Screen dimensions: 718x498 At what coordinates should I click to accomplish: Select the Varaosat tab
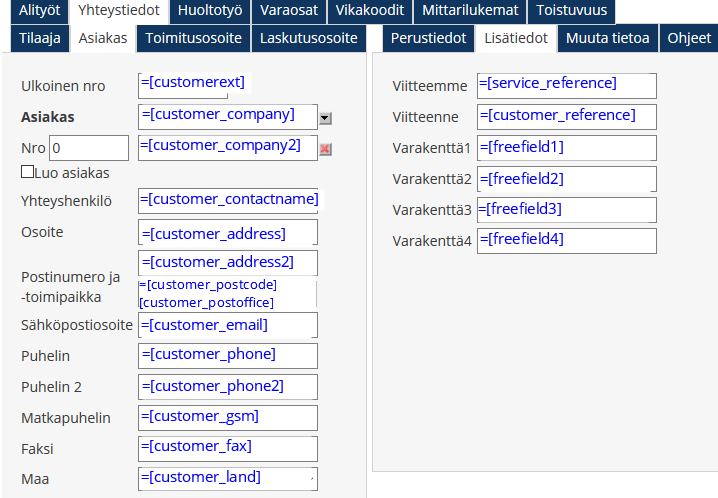[x=289, y=11]
